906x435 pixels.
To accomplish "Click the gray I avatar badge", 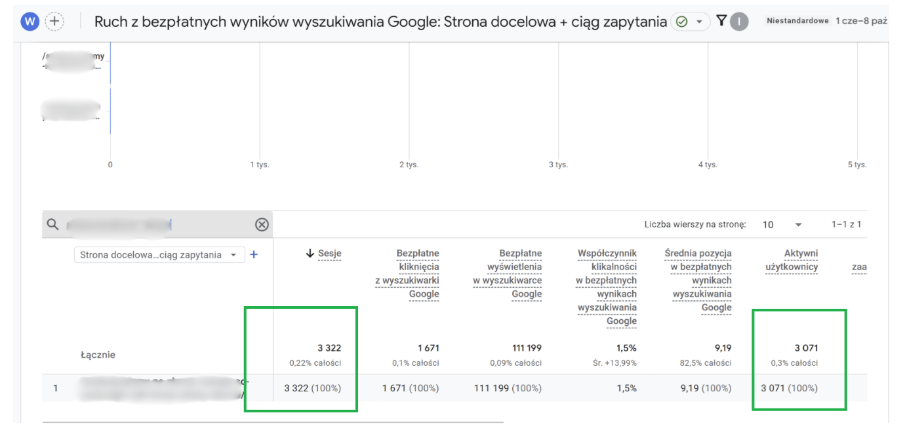I will [739, 21].
